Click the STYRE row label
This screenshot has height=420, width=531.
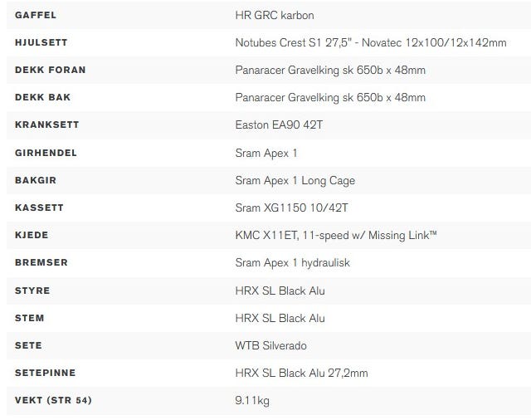tap(32, 291)
